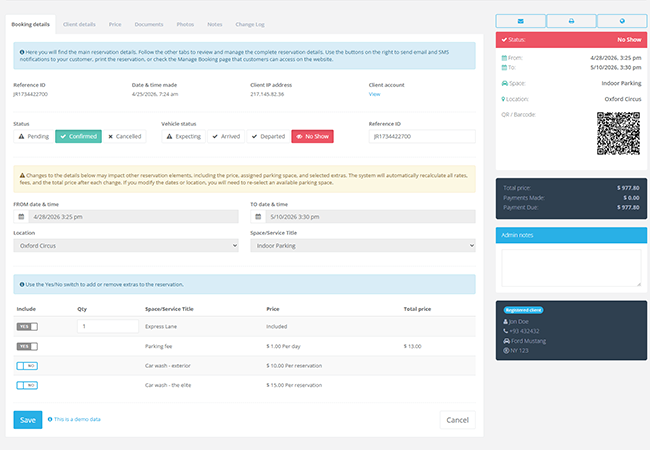Click the calendar icon beside To in sidebar

click(504, 68)
